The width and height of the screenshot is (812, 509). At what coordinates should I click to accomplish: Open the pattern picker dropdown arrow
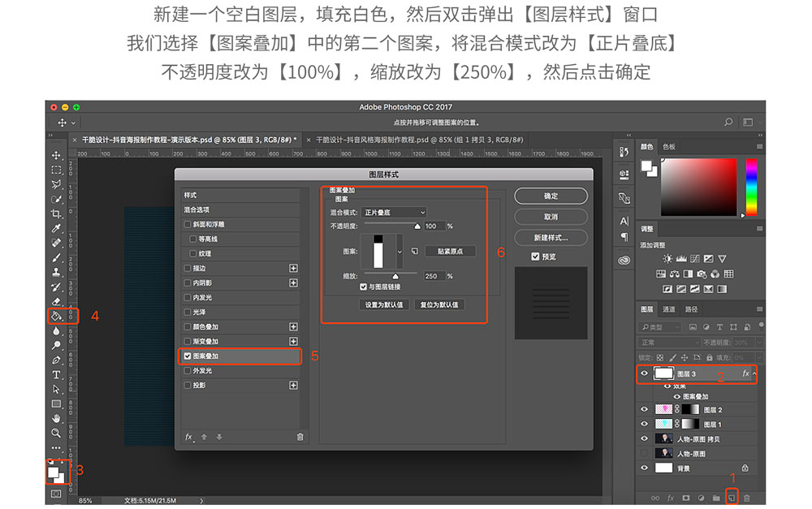pos(400,252)
